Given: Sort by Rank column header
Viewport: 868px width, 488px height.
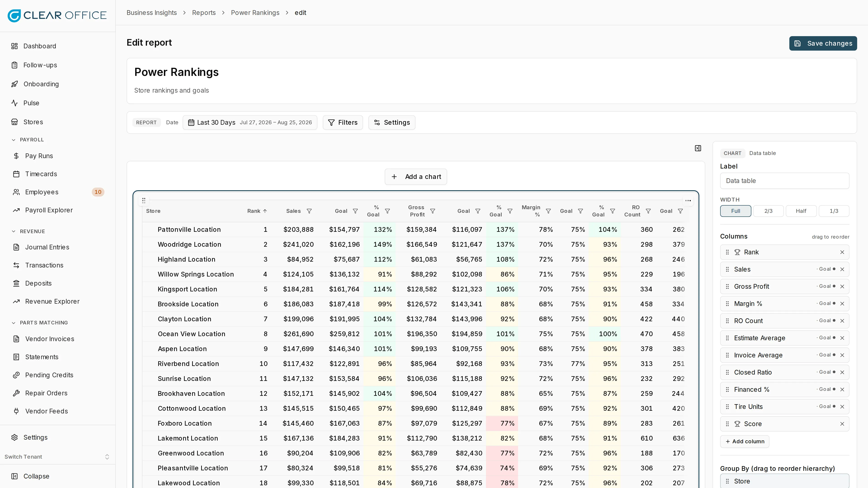Looking at the screenshot, I should [x=257, y=211].
